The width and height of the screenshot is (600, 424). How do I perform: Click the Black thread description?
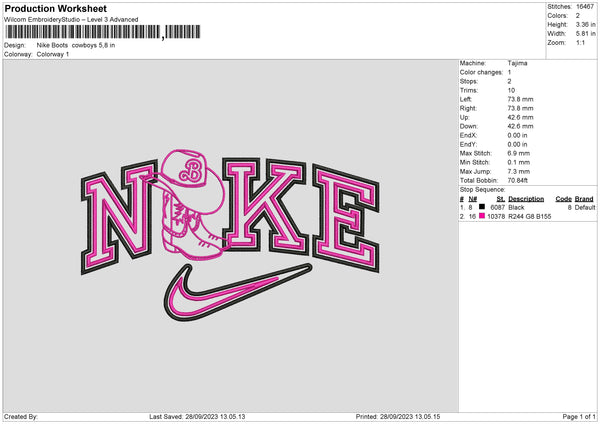click(x=516, y=207)
